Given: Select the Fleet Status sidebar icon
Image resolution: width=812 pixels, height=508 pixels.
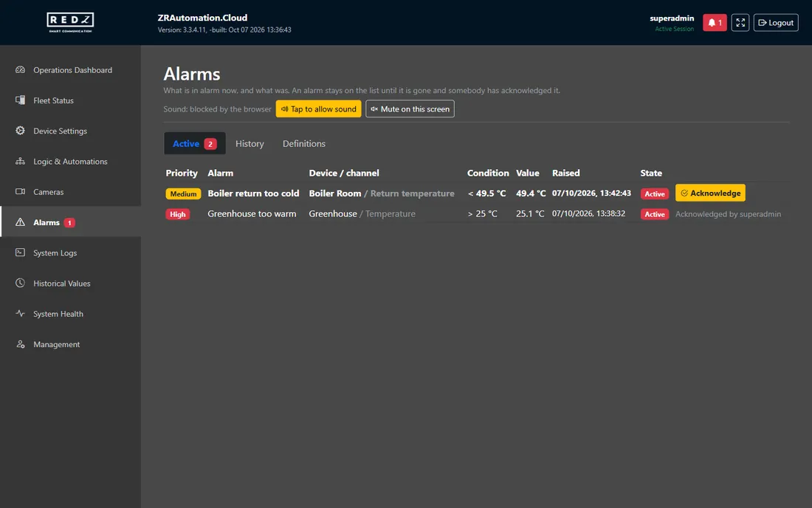Looking at the screenshot, I should click(20, 100).
